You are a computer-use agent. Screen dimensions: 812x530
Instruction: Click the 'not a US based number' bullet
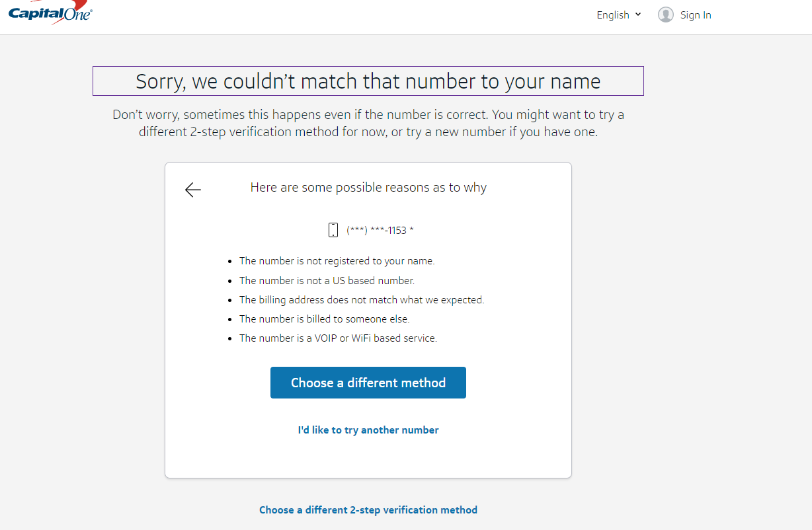[327, 280]
